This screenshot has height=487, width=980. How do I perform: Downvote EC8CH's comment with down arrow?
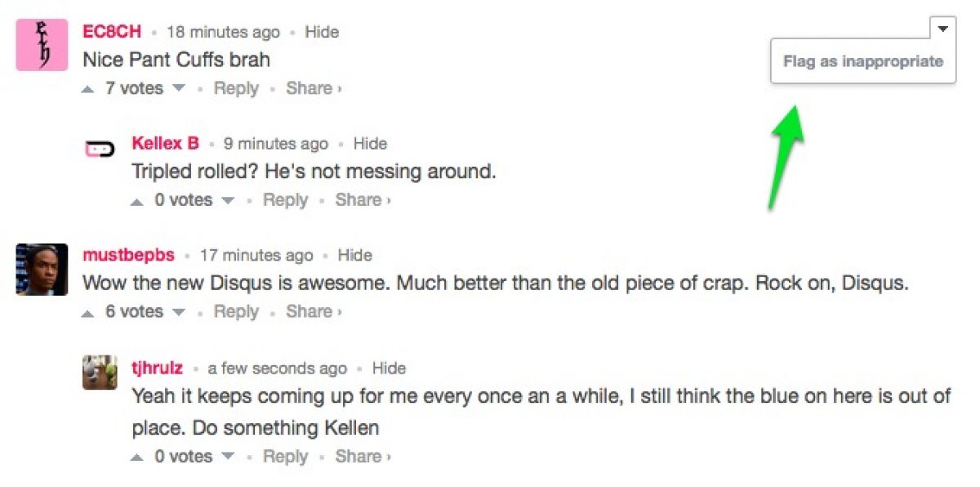point(179,89)
